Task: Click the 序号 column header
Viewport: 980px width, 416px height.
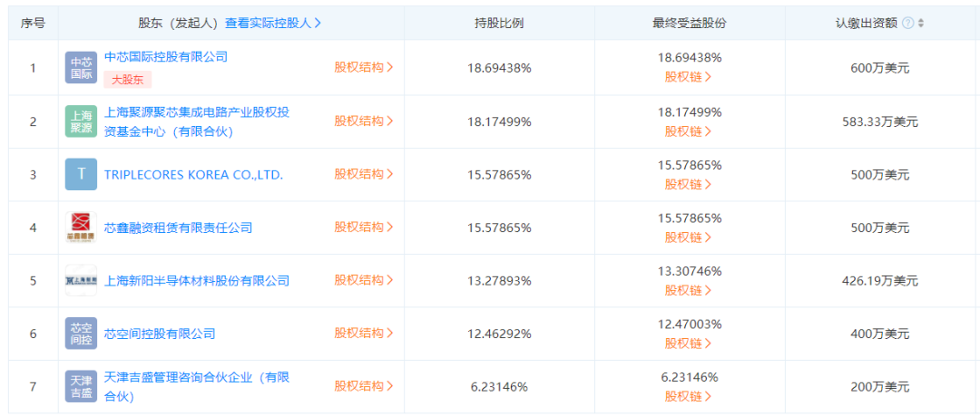Action: 34,24
